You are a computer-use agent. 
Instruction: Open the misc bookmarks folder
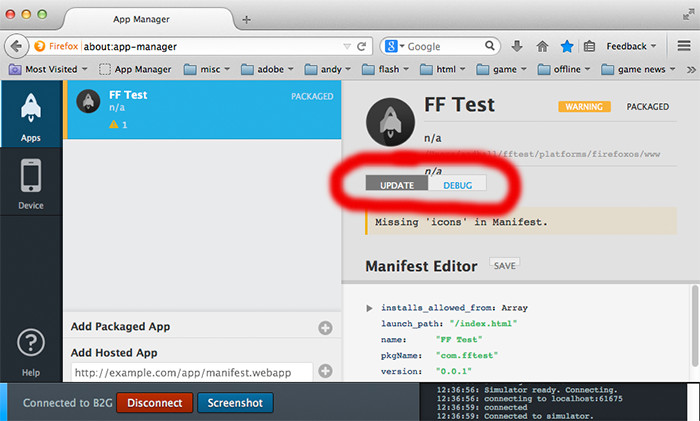click(x=207, y=69)
